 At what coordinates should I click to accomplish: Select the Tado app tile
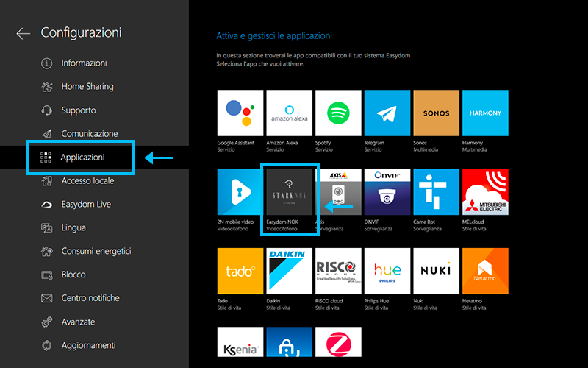tap(240, 271)
